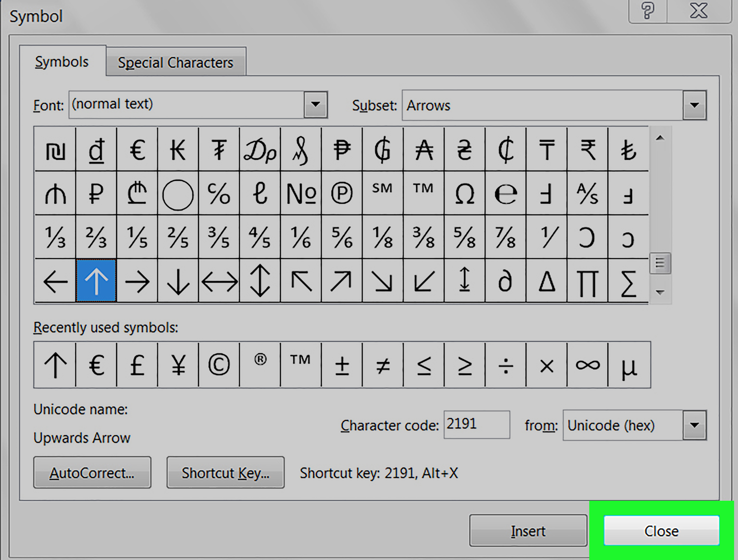Viewport: 738px width, 560px height.
Task: Expand the Subset dropdown showing Arrows
Action: (x=694, y=105)
